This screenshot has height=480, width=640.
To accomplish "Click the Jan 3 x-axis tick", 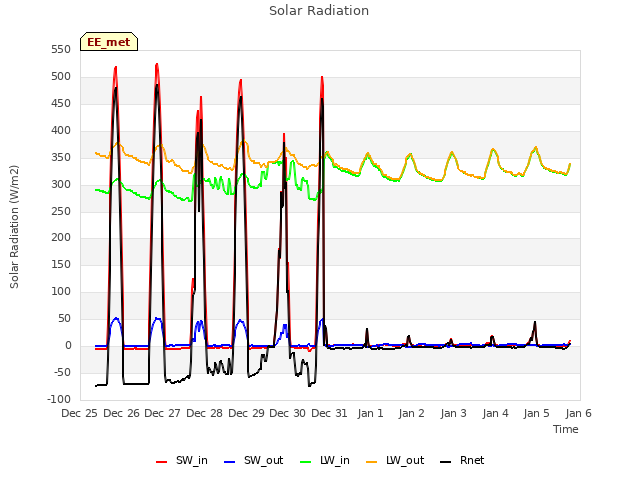I will point(453,413).
